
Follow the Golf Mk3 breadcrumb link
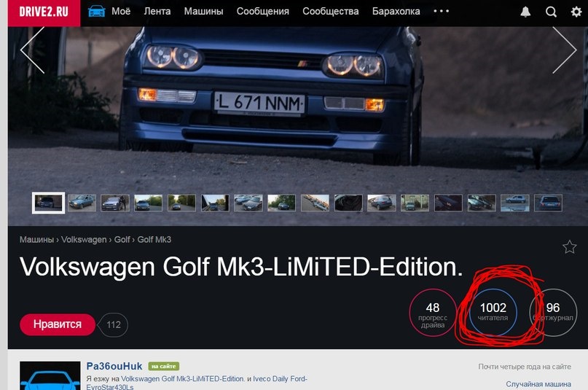click(x=154, y=240)
